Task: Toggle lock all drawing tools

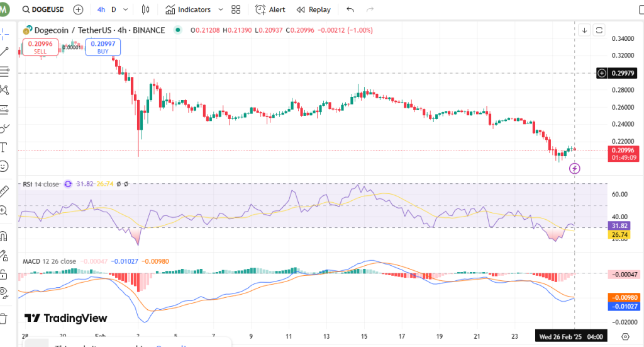Action: pos(4,274)
